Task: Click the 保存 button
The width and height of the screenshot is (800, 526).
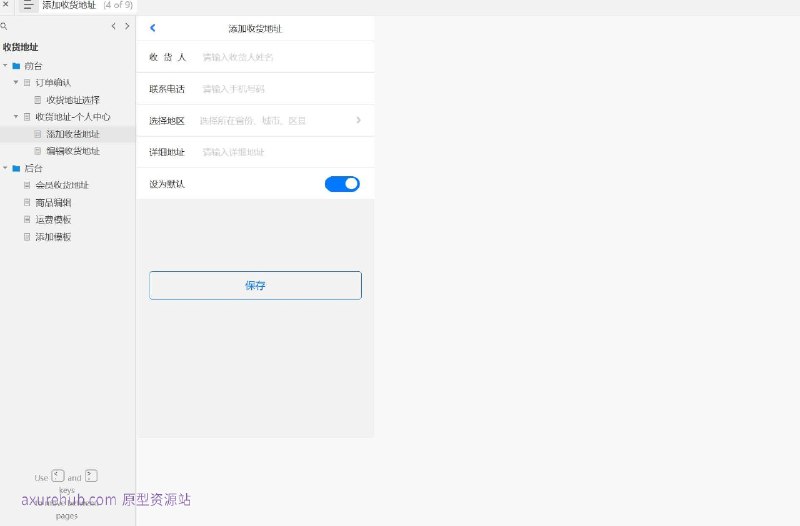Action: point(255,285)
